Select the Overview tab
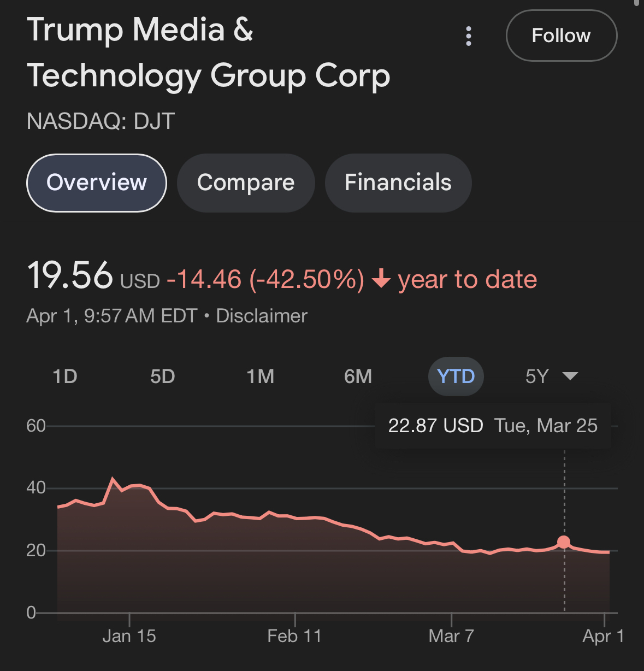 [97, 183]
